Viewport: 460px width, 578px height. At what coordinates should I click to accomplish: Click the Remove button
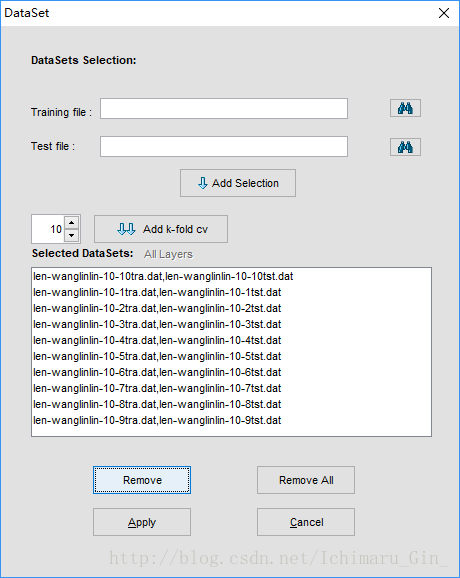pos(142,480)
